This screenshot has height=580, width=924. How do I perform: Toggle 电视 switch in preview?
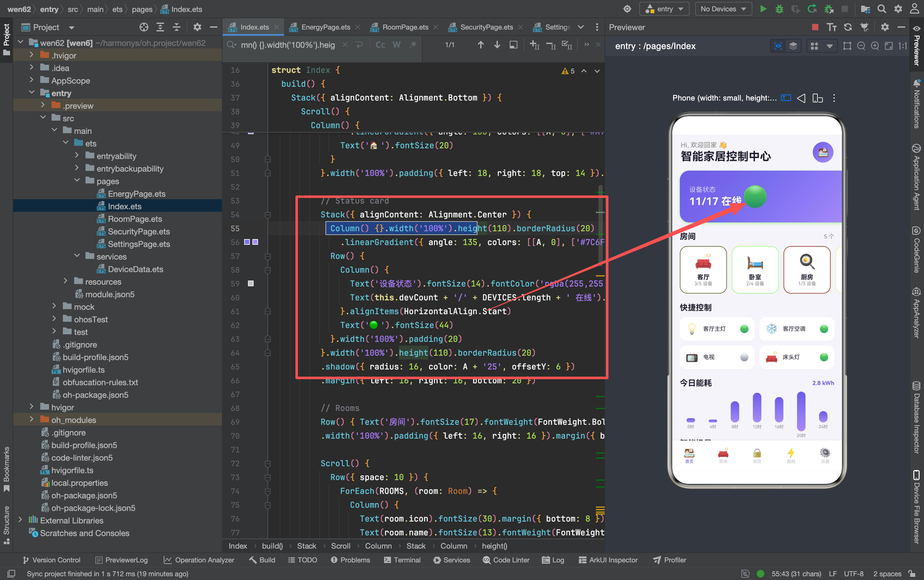744,357
